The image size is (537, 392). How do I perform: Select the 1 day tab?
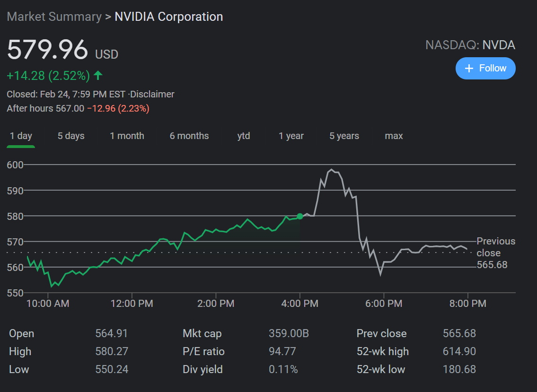[21, 136]
